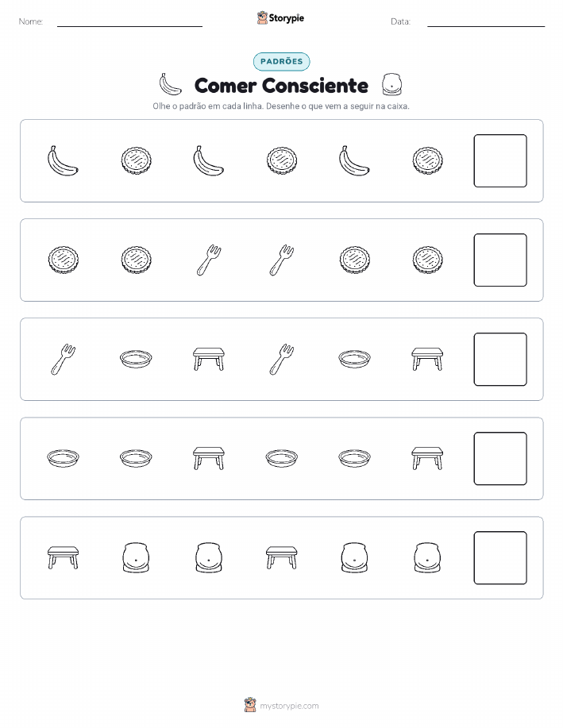Click the first fork in row two

209,260
